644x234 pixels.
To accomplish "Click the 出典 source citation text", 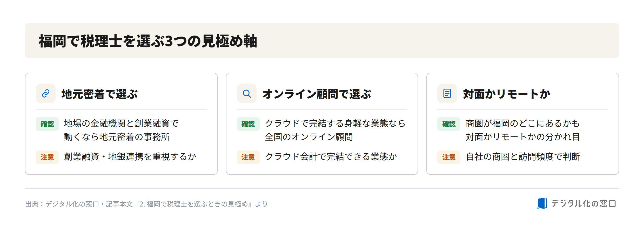I will 146,204.
